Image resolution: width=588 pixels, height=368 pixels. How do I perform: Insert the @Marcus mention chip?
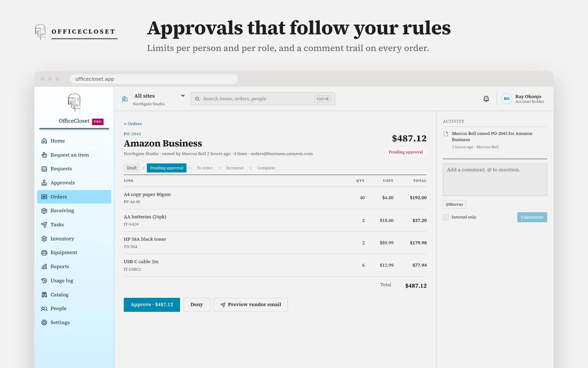point(455,204)
